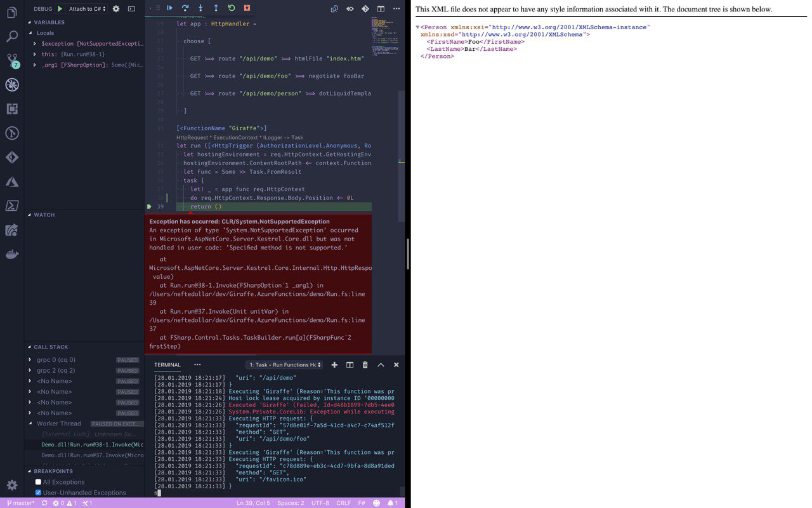
Task: Open the Attach to C# configuration dropdown
Action: click(87, 9)
